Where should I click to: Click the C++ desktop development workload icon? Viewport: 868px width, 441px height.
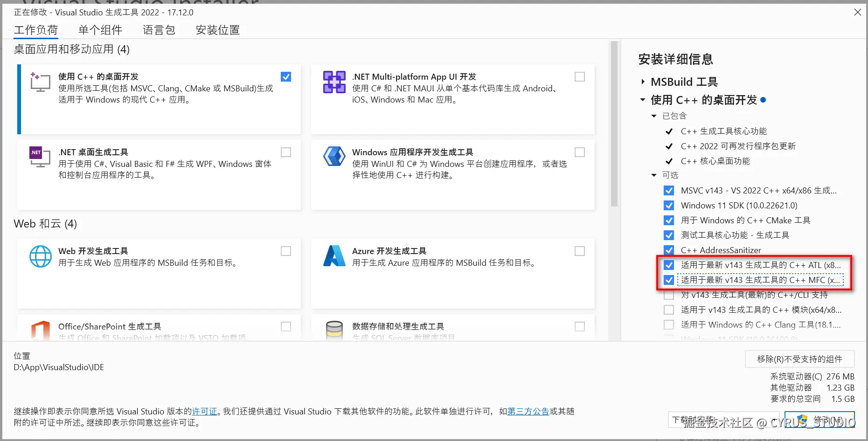[x=40, y=82]
